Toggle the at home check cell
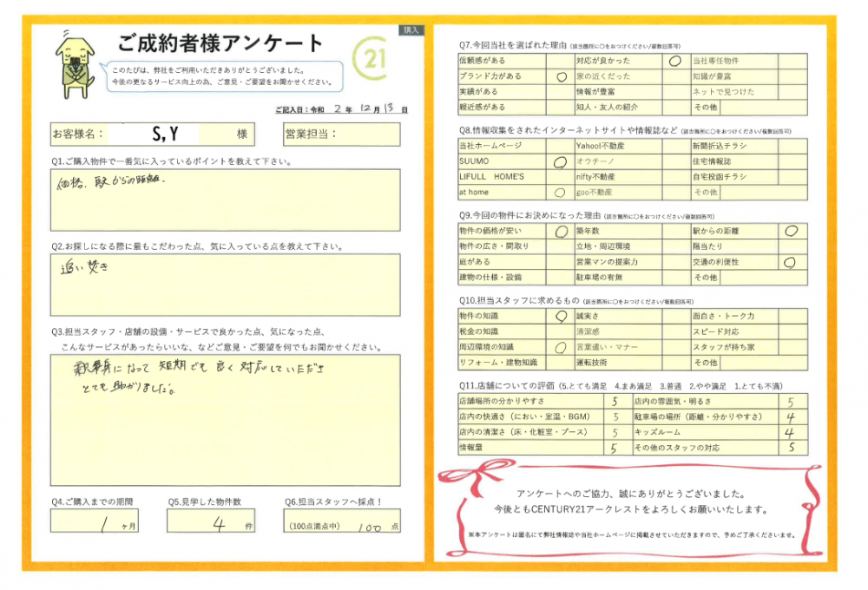The height and width of the screenshot is (590, 868). 559,192
